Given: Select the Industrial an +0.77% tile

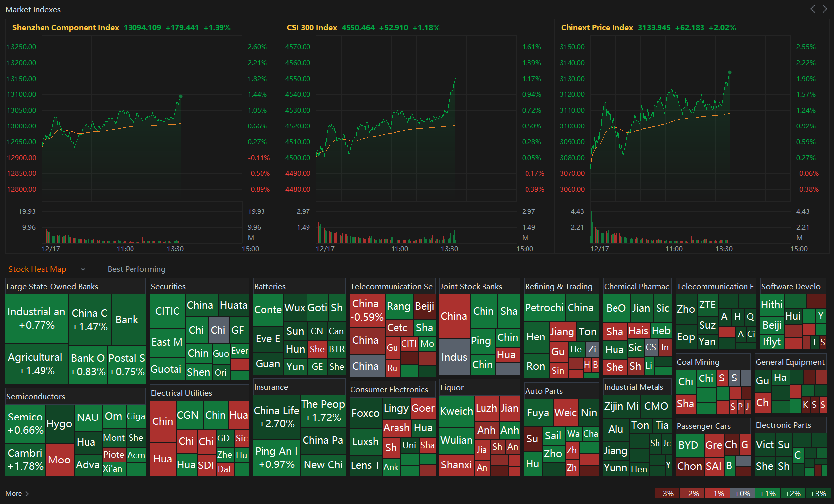Looking at the screenshot, I should point(37,319).
